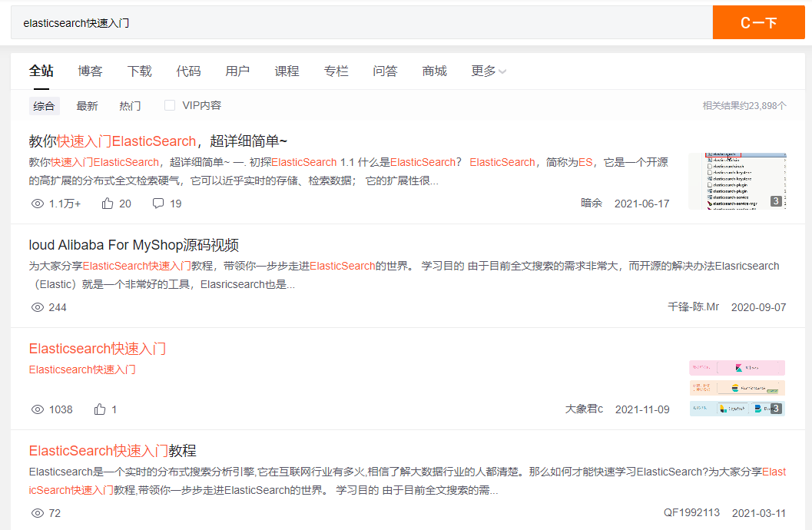Click views eye icon beside 1.1万+
The image size is (812, 530).
point(38,204)
